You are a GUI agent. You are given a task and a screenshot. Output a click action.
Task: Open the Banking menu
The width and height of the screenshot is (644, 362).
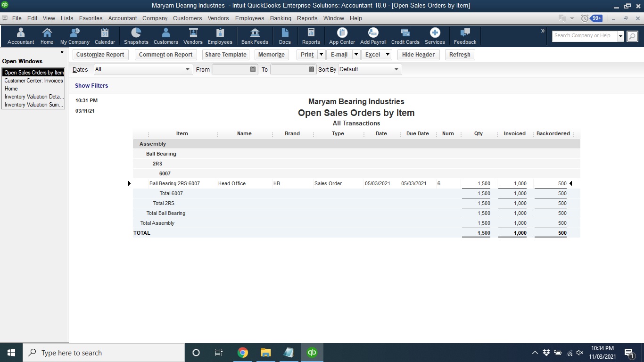281,18
